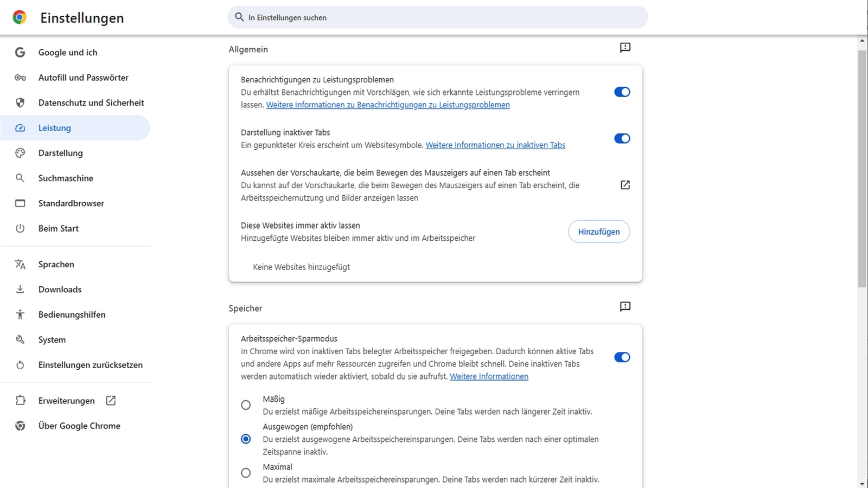Open Weitere Informationen zu inaktiven Tabs link
The image size is (868, 488).
click(495, 145)
